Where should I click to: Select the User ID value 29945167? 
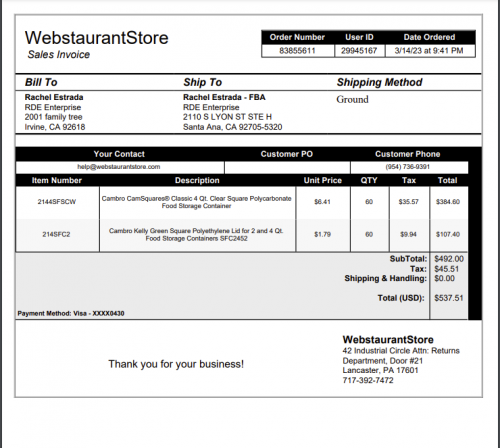coord(359,51)
